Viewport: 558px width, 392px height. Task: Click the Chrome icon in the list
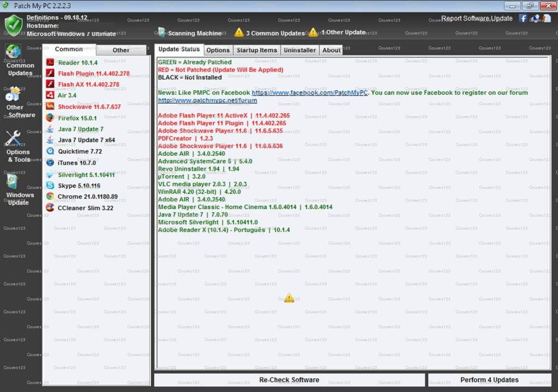click(x=50, y=197)
